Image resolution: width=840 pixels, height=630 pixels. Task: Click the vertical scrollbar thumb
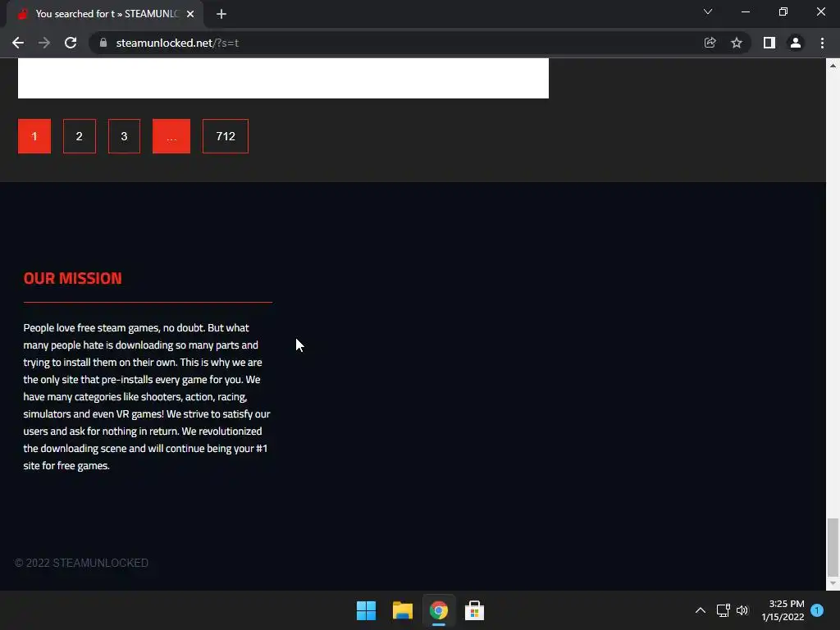click(x=833, y=546)
